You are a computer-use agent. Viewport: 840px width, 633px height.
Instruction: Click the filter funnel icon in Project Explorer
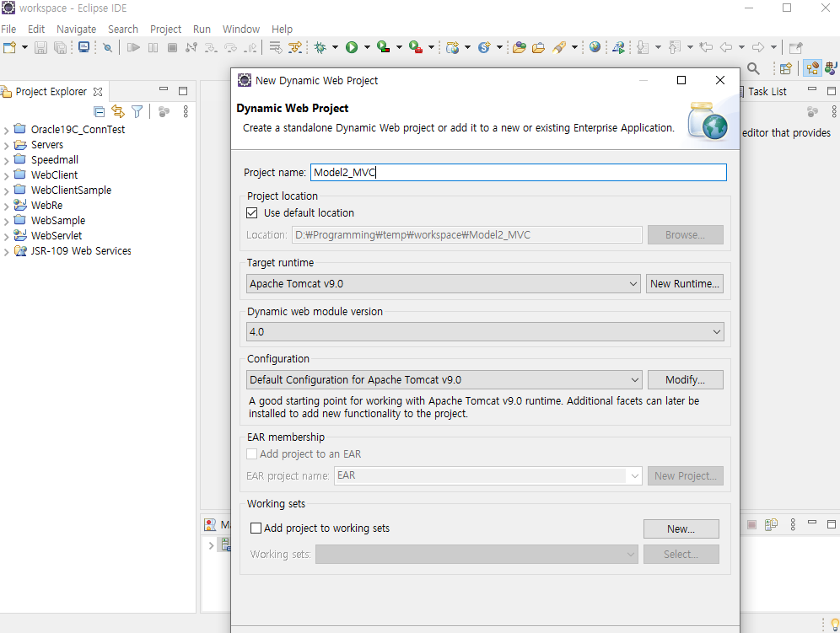click(x=137, y=111)
